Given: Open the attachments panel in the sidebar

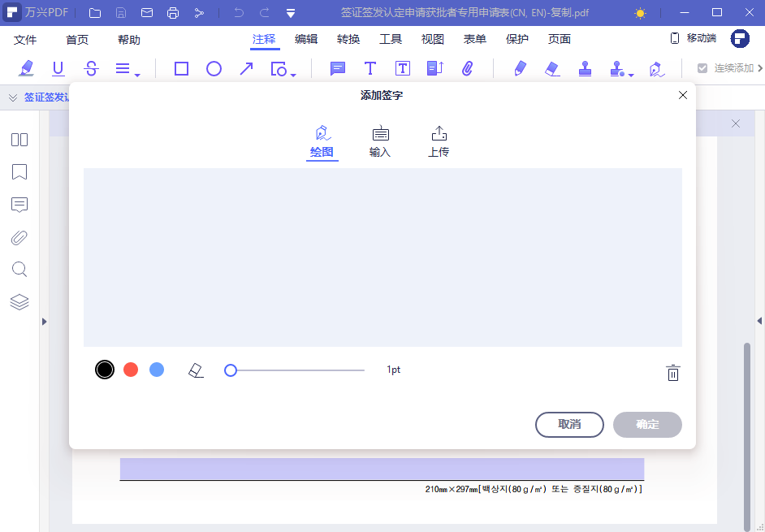Looking at the screenshot, I should (x=19, y=237).
